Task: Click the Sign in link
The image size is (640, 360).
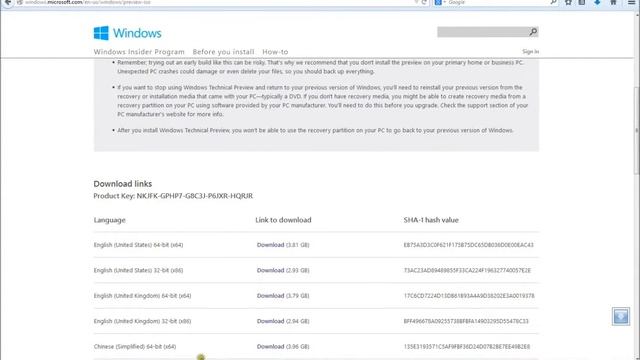Action: pyautogui.click(x=530, y=51)
